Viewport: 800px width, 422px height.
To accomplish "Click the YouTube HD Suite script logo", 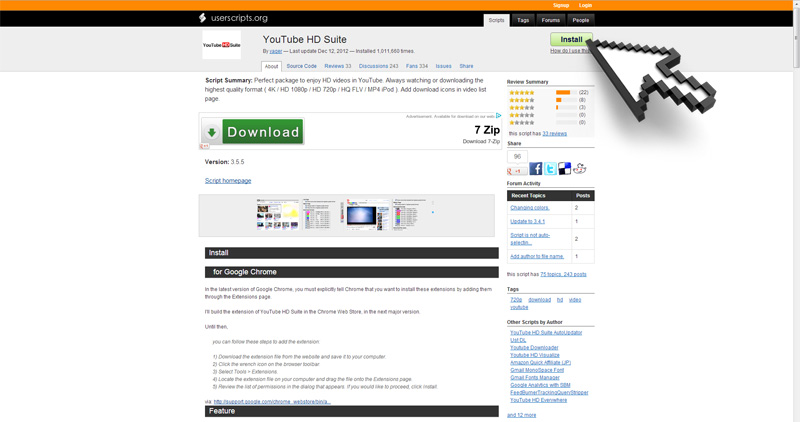I will [x=221, y=45].
